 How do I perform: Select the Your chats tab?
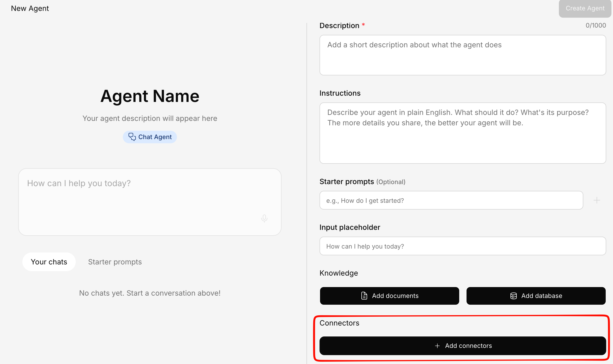pos(49,262)
